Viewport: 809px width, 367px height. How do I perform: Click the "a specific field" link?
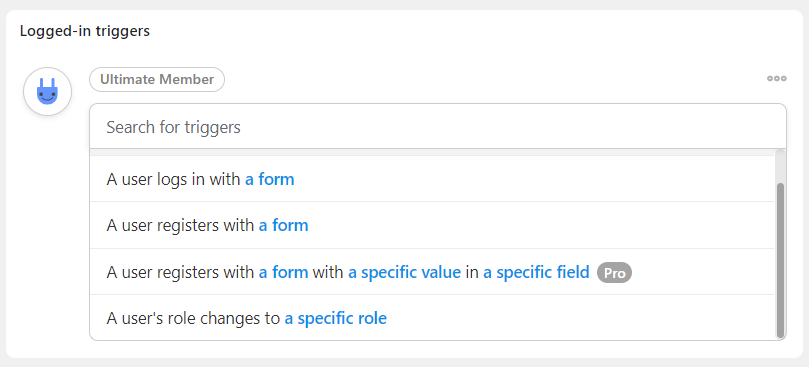(536, 272)
